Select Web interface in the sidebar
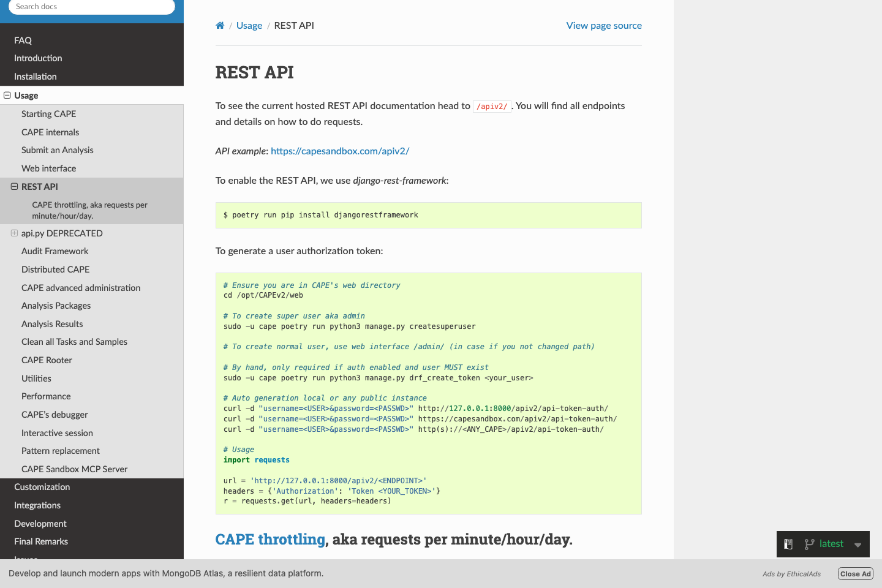 (49, 168)
